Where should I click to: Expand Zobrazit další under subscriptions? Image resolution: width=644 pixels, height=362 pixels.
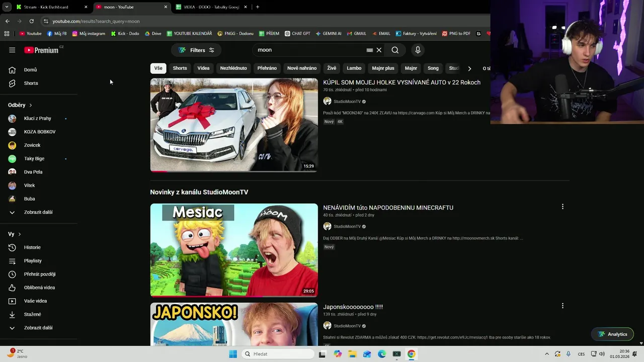pos(38,212)
